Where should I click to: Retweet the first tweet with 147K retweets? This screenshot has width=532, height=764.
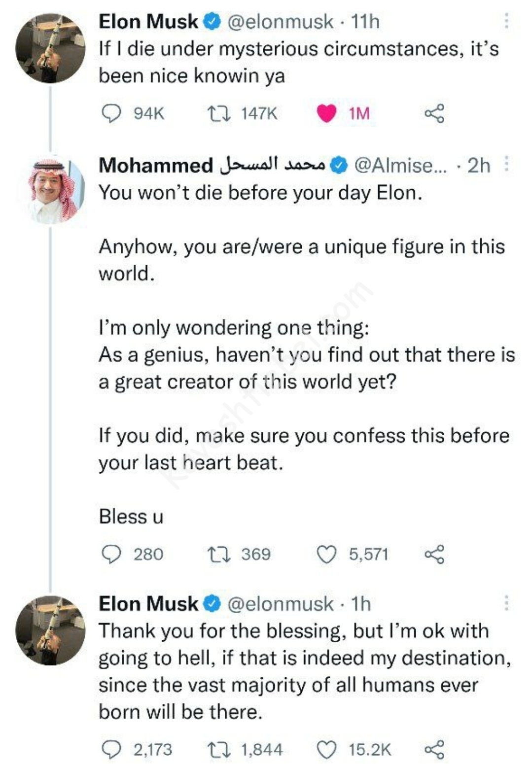pyautogui.click(x=218, y=113)
